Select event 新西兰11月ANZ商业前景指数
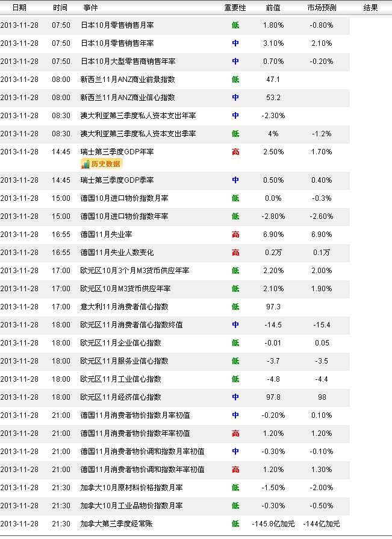Image resolution: width=392 pixels, height=539 pixels. tap(128, 80)
